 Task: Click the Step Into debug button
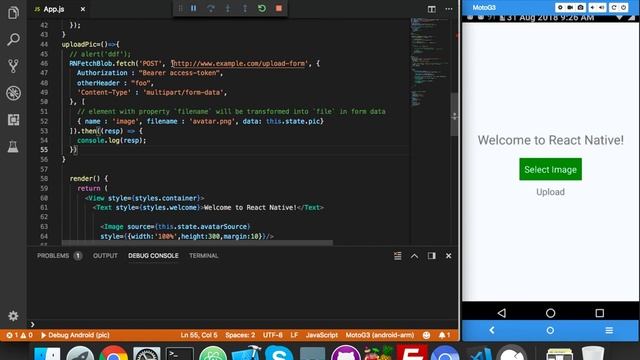(228, 8)
